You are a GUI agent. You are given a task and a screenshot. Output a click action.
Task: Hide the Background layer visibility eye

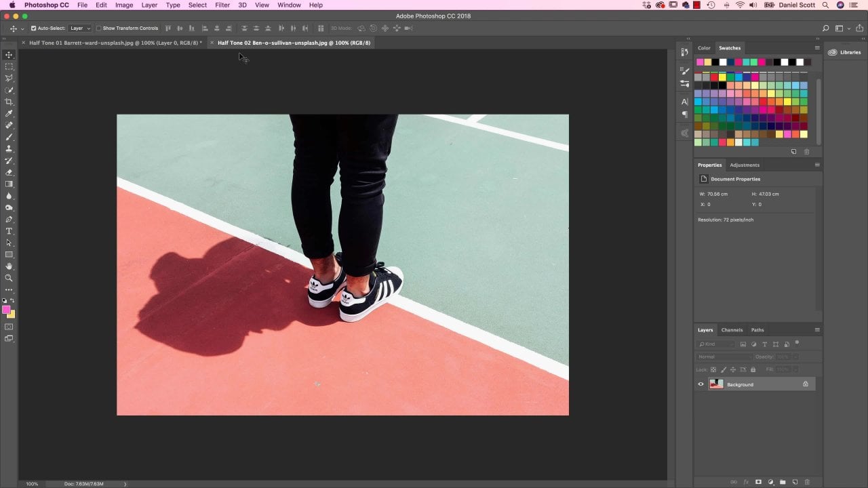tap(701, 384)
